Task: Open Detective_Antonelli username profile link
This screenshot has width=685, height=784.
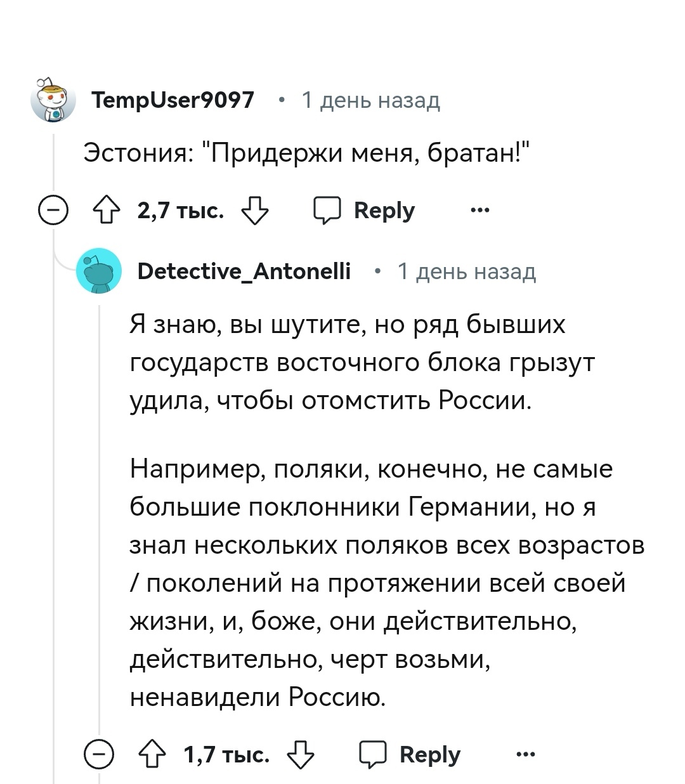Action: click(x=244, y=271)
